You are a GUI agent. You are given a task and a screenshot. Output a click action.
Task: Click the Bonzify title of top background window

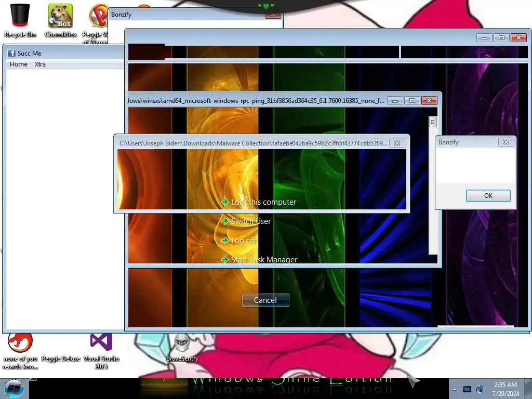tap(121, 14)
